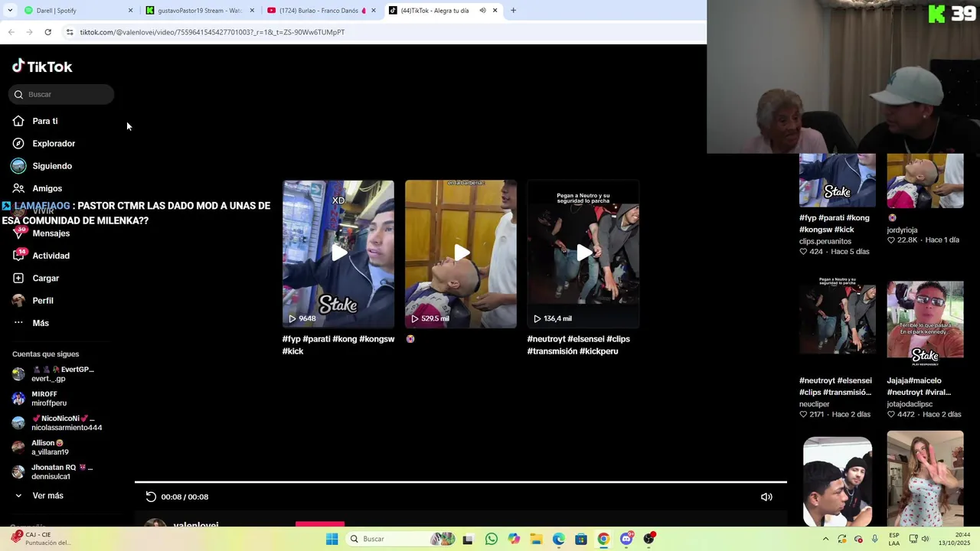Viewport: 980px width, 551px height.
Task: Open the Amigos section
Action: [38, 188]
